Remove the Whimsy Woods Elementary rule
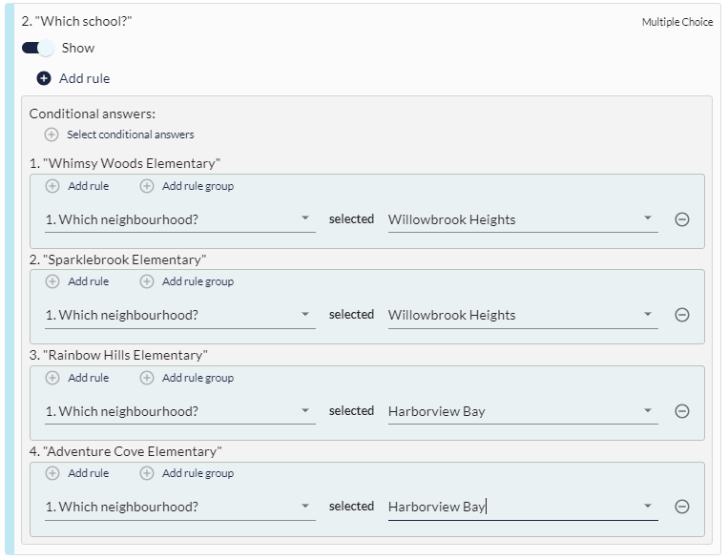The height and width of the screenshot is (560, 728). click(x=681, y=219)
